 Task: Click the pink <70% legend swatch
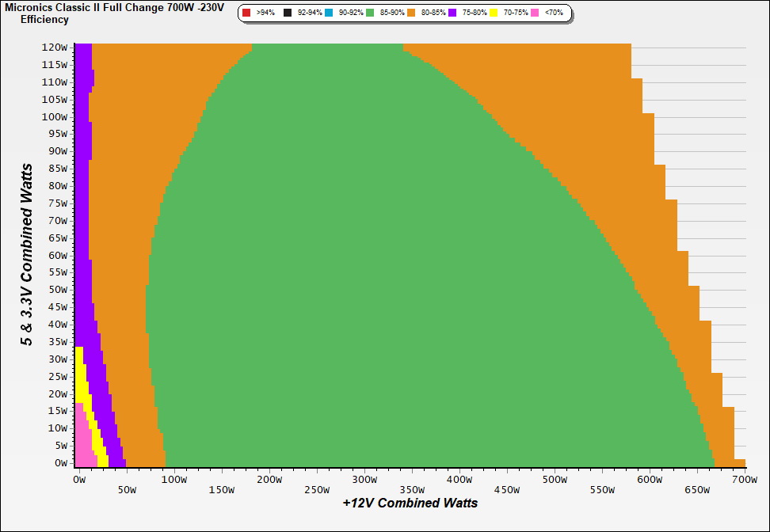click(x=535, y=13)
